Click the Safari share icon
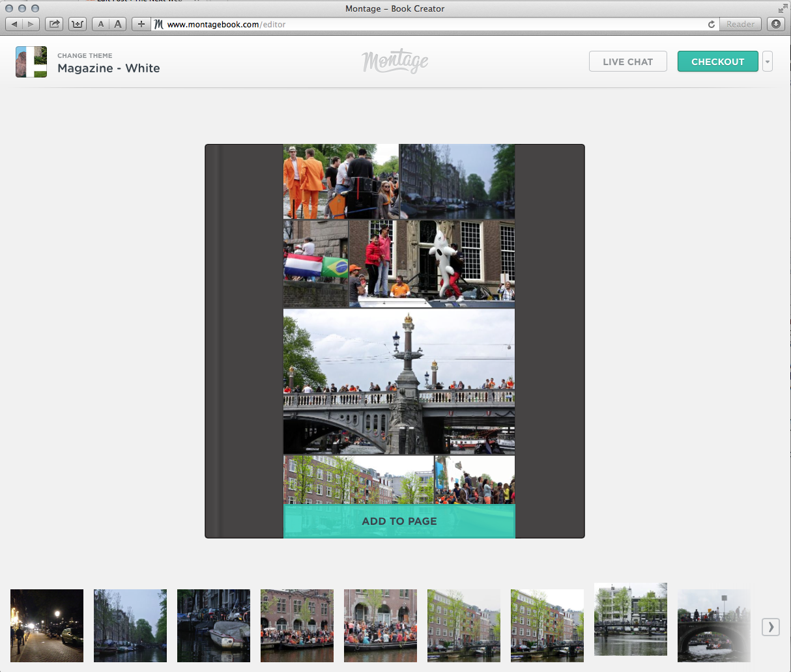 [54, 23]
